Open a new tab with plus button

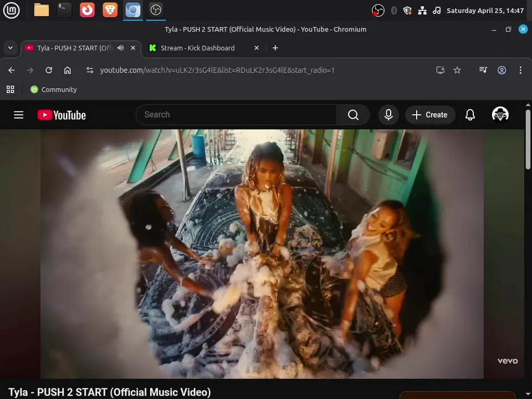(275, 48)
